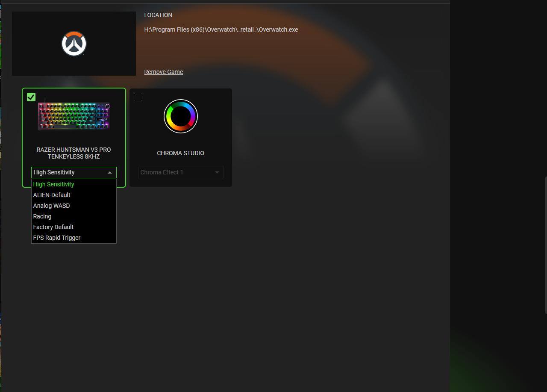Viewport: 547px width, 392px height.
Task: Choose the ALIEN-Default profile
Action: pos(52,195)
